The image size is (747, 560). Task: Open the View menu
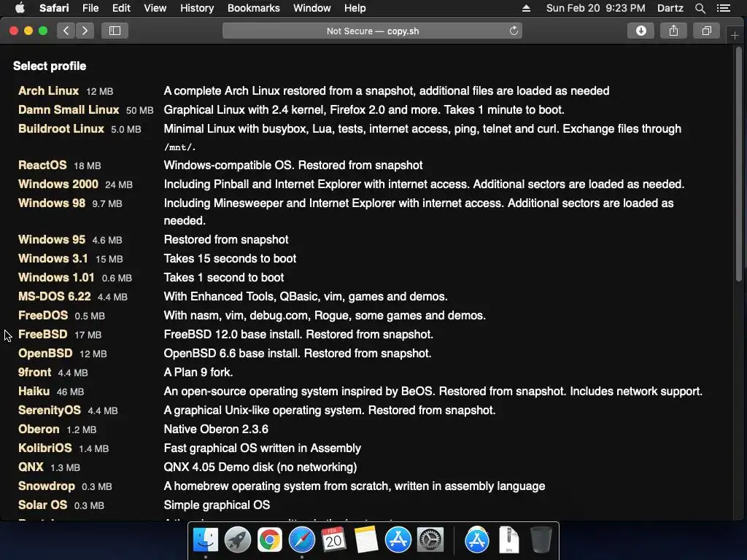pos(155,8)
